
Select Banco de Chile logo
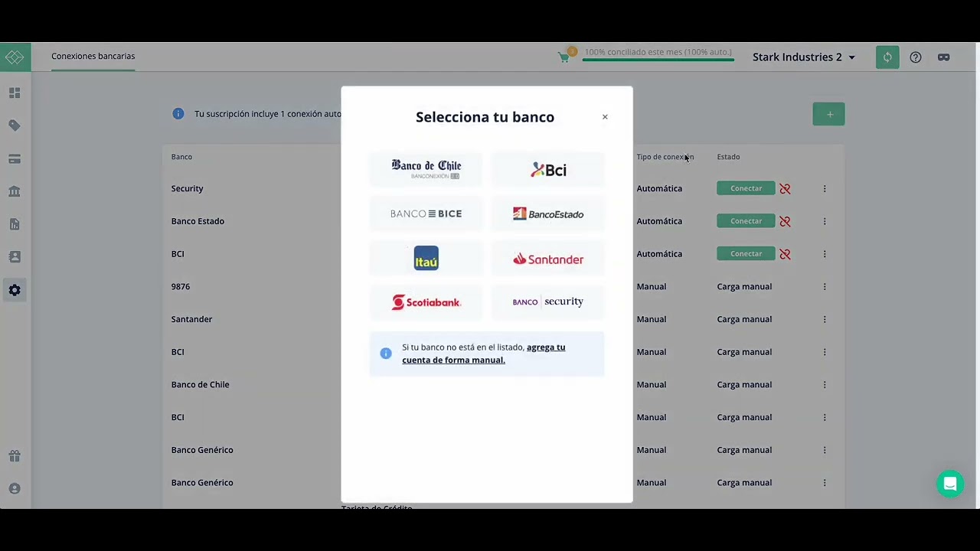(x=426, y=169)
